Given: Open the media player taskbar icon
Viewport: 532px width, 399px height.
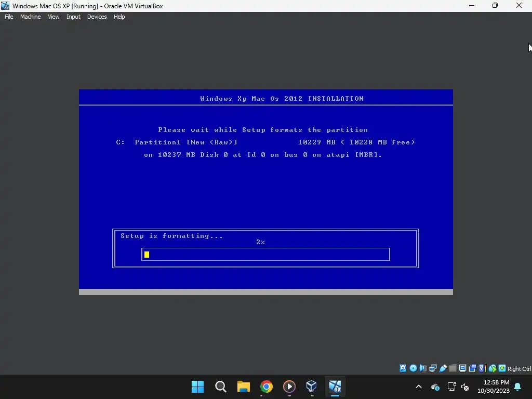Looking at the screenshot, I should [x=289, y=387].
